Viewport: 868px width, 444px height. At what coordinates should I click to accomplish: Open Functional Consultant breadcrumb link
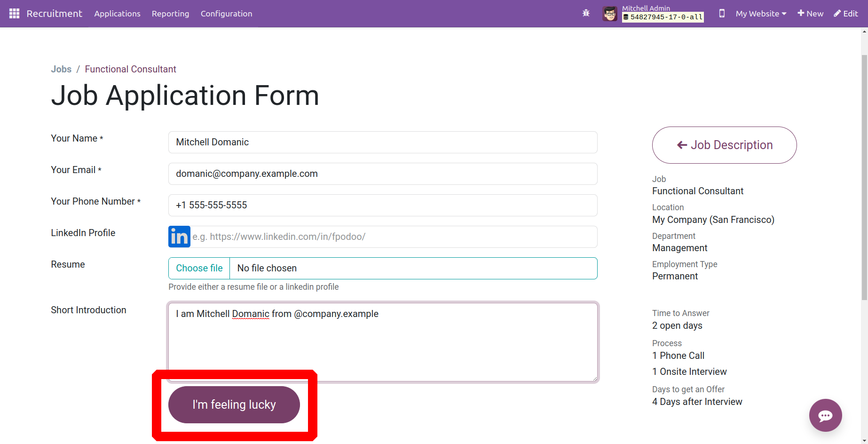tap(130, 69)
